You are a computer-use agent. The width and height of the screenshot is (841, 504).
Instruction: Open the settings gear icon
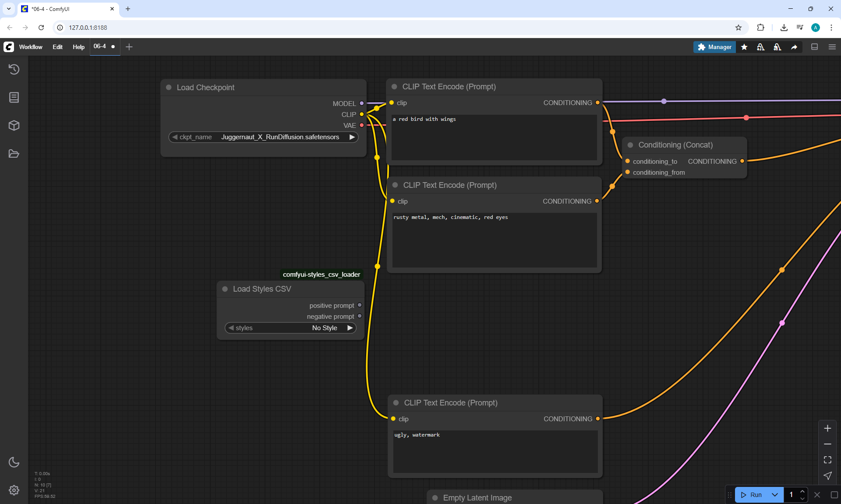[14, 490]
